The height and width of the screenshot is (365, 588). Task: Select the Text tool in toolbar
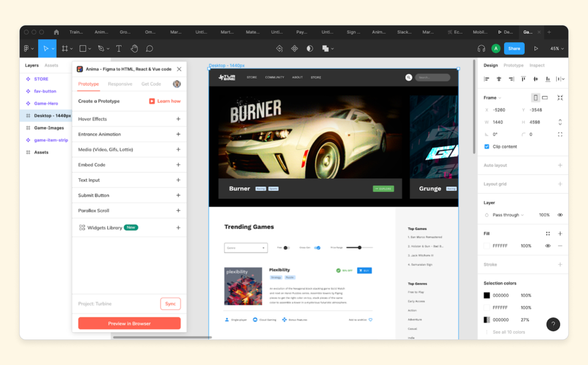tap(119, 49)
